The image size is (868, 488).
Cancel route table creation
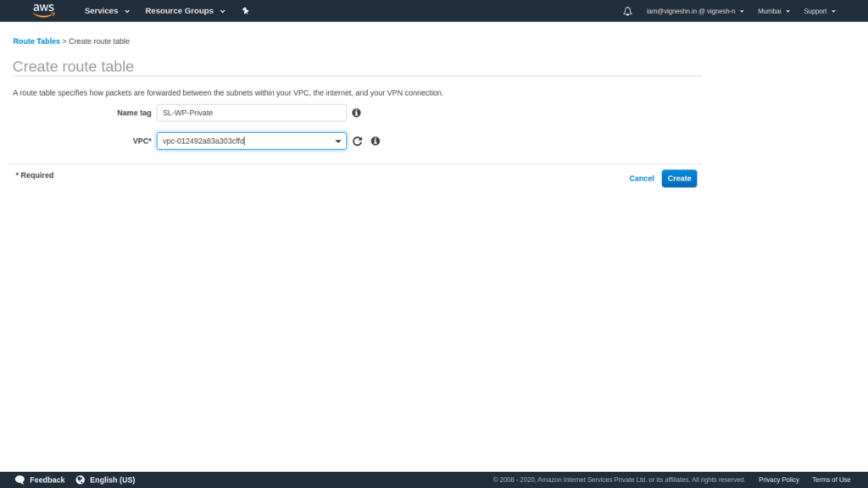(642, 179)
